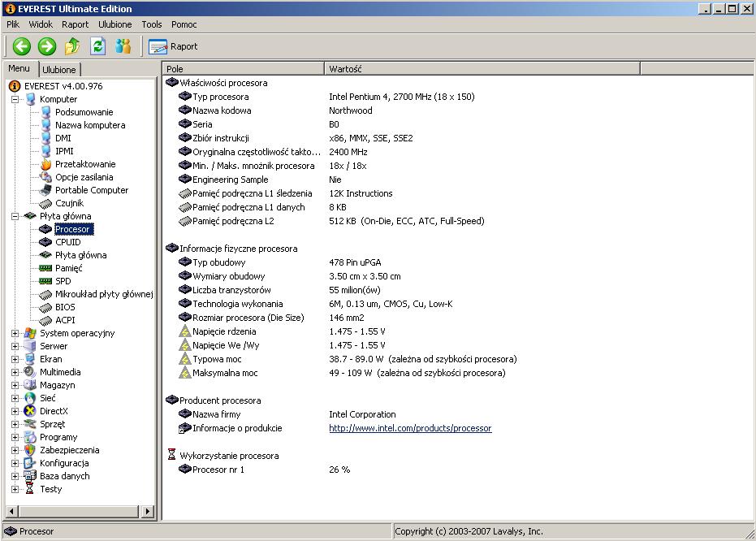Viewport: 756px width, 541px height.
Task: Select the Baza danych tree item
Action: pyautogui.click(x=65, y=476)
